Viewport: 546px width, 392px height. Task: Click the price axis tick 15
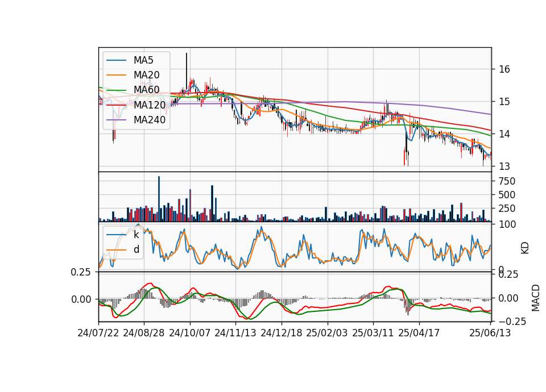click(x=504, y=102)
